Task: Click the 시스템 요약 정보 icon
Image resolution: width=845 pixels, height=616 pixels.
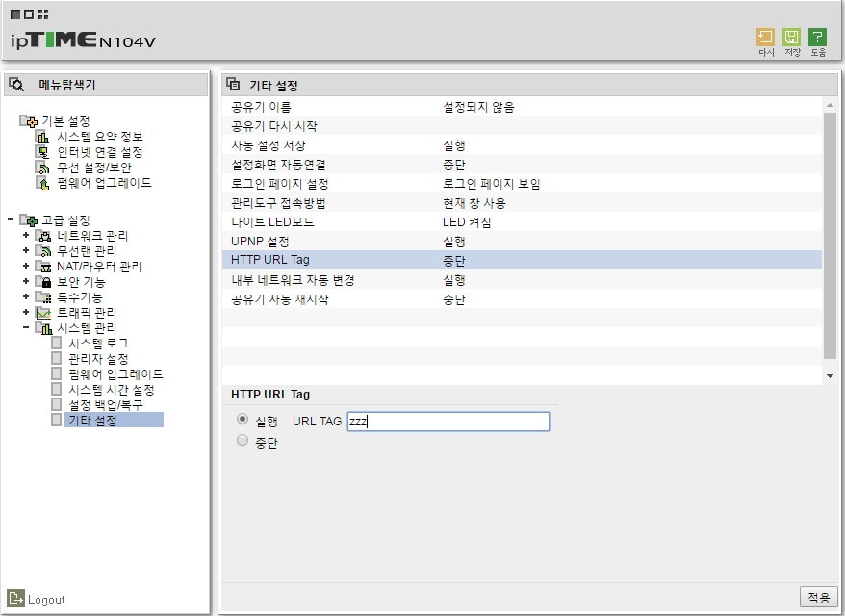Action: point(42,137)
